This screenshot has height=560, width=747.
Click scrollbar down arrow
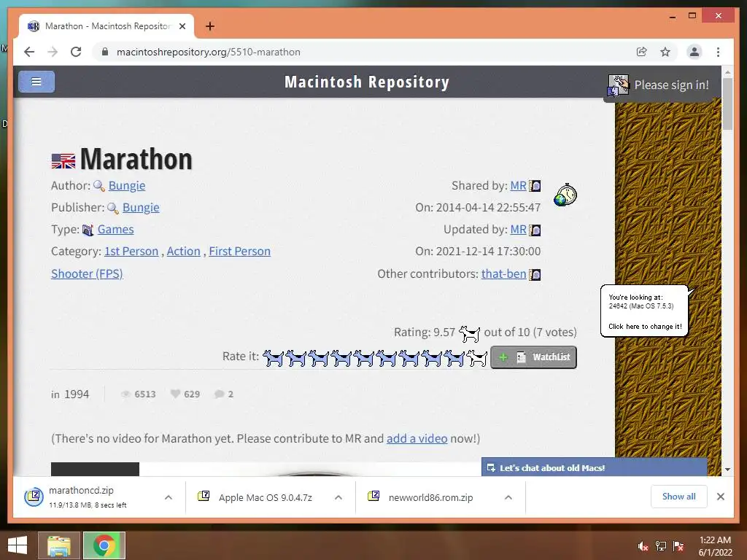727,470
